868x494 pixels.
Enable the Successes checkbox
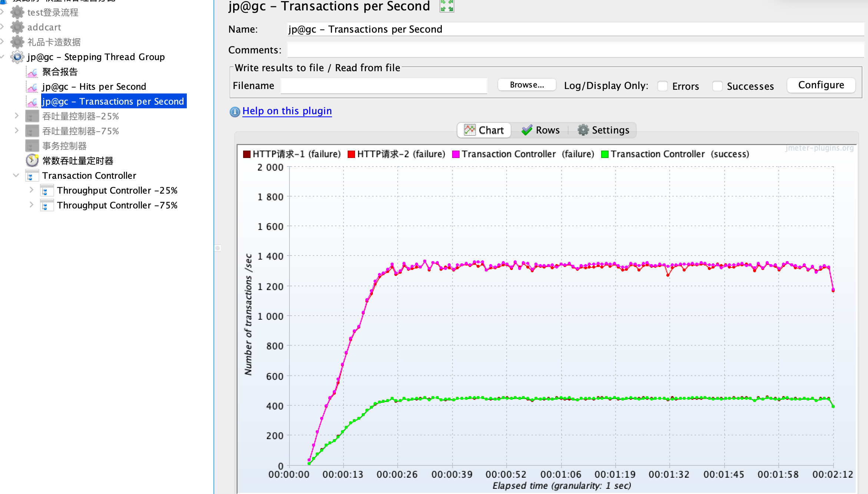click(x=718, y=86)
